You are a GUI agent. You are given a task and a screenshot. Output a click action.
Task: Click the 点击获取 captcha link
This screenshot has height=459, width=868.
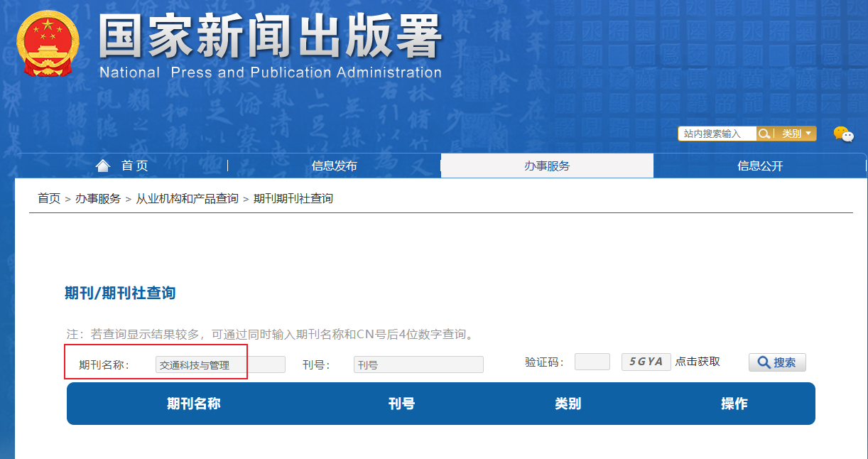[x=698, y=362]
